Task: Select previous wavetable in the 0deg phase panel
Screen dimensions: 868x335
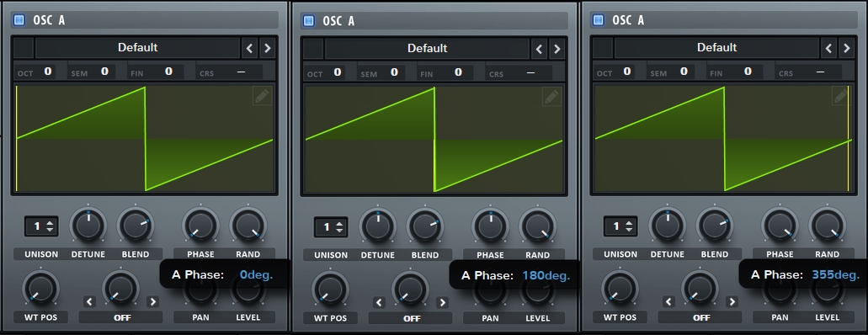Action: 249,48
